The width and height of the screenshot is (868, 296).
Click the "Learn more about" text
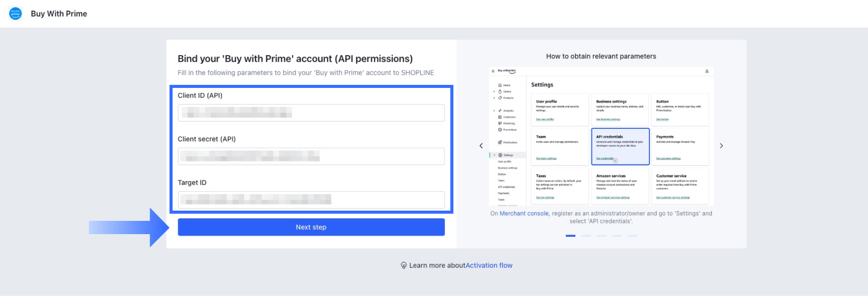tap(437, 265)
